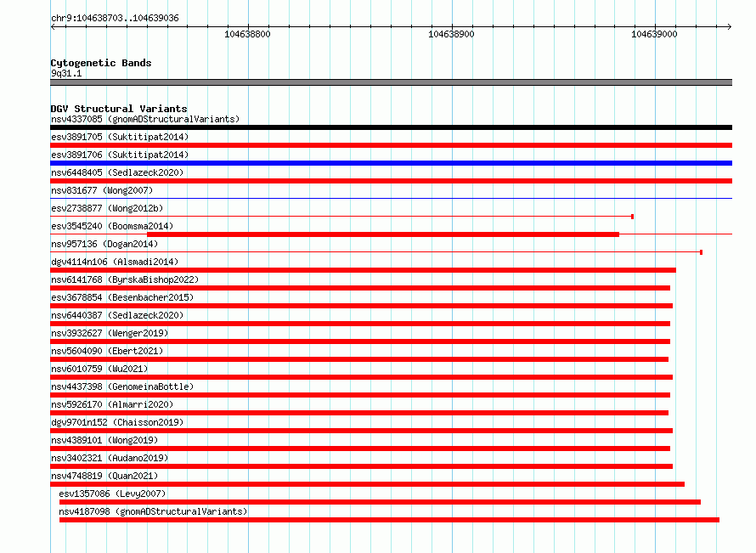Click the 104638800 ruler position label
Viewport: 756px width, 553px height.
[247, 34]
